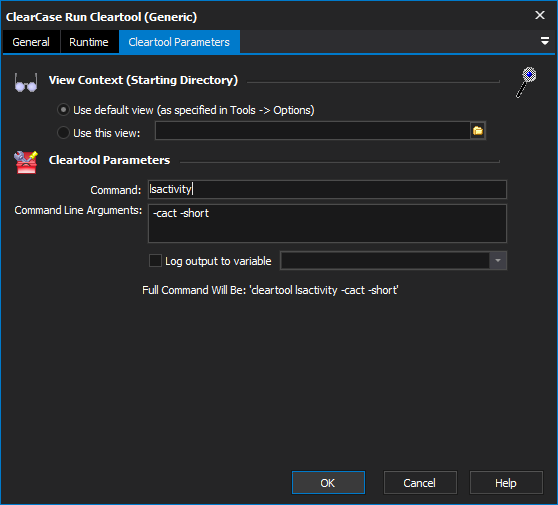Open the tab options menu arrow icon
Viewport: 558px width, 505px height.
point(545,41)
